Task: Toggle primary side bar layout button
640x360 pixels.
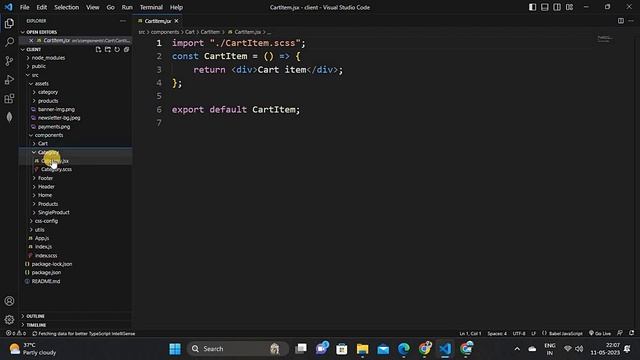Action: (x=532, y=7)
